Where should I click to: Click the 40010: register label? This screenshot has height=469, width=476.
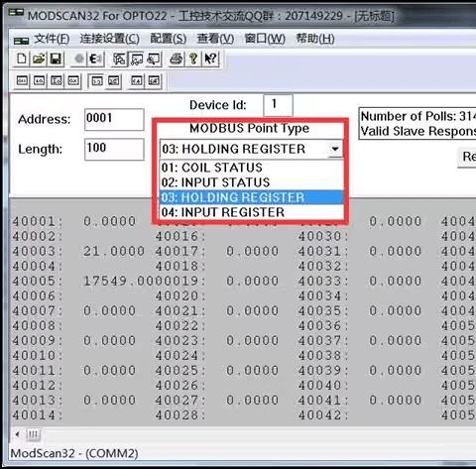pos(38,356)
